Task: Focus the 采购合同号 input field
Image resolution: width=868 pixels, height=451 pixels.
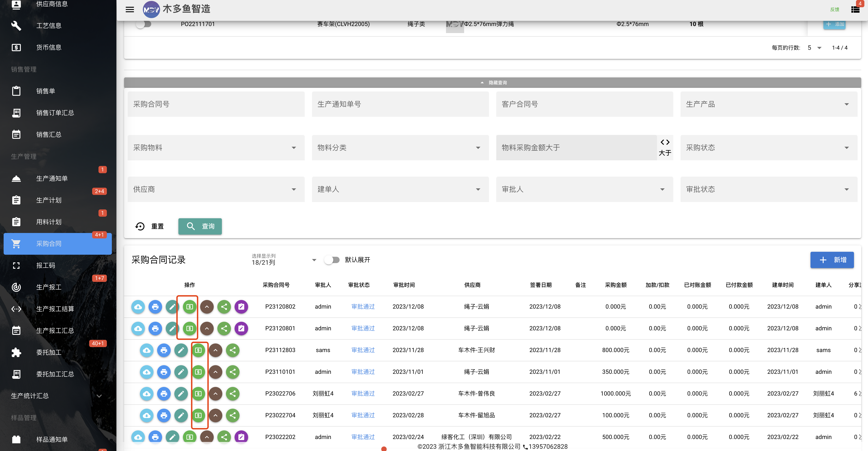Action: click(216, 104)
